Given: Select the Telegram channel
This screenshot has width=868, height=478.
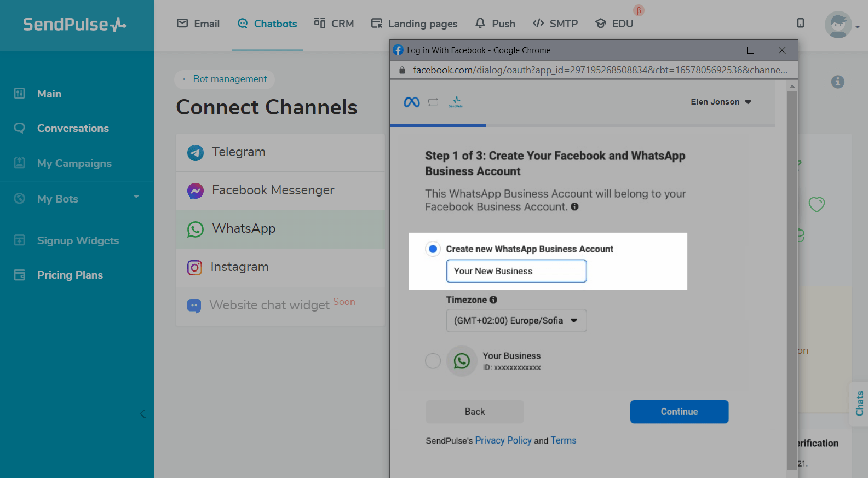Looking at the screenshot, I should (x=280, y=152).
